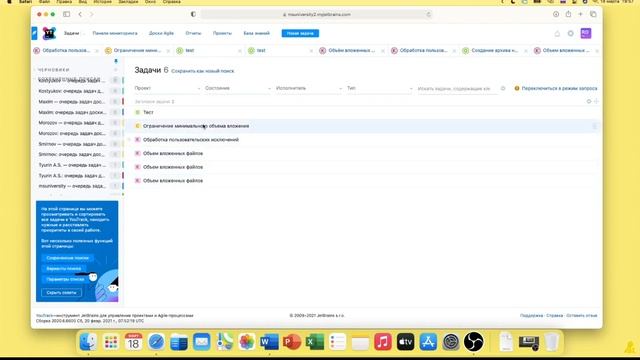
Task: Click Сохранить как новый поиск link
Action: [203, 71]
